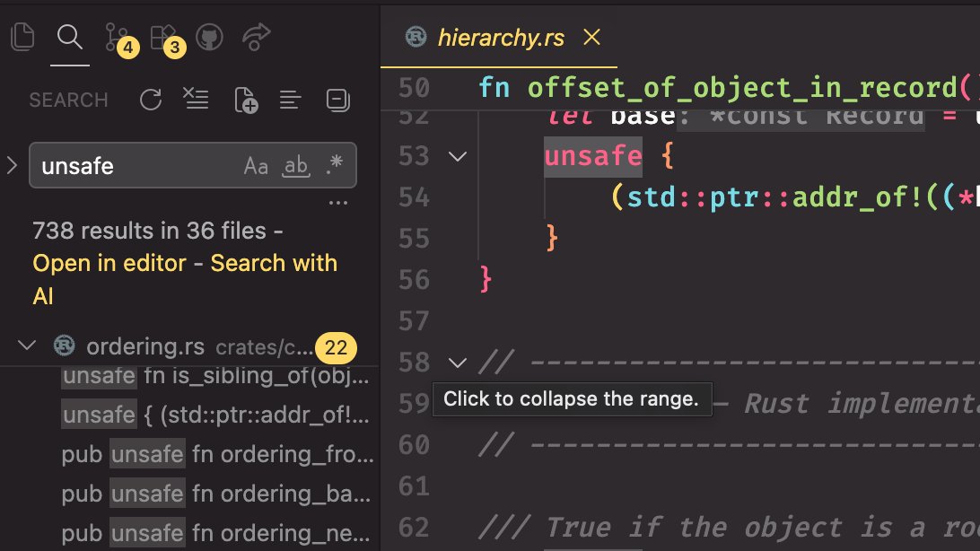Collapse all search results
This screenshot has height=551, width=980.
(x=337, y=100)
